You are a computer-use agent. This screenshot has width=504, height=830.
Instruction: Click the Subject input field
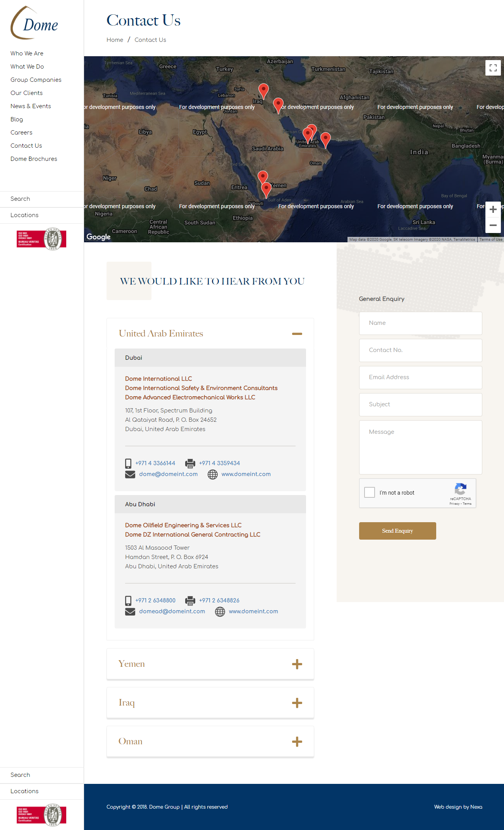tap(420, 405)
